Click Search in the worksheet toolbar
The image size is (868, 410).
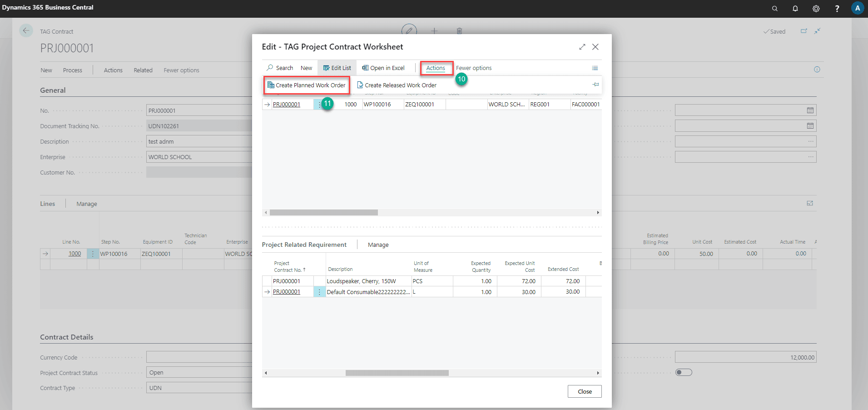click(x=280, y=68)
